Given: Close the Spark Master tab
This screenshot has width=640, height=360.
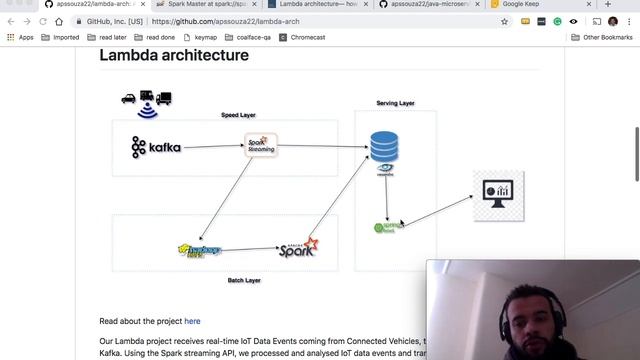Looking at the screenshot, I should [x=254, y=4].
